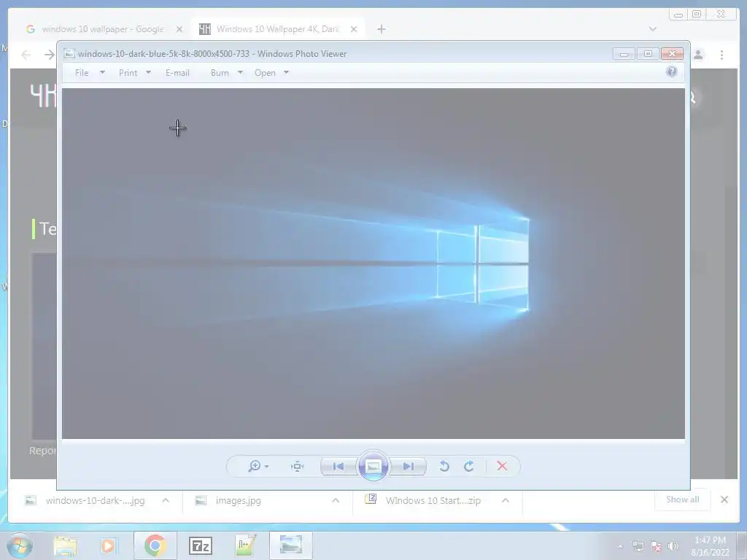Click the E-mail menu item
Image resolution: width=747 pixels, height=560 pixels.
(177, 73)
